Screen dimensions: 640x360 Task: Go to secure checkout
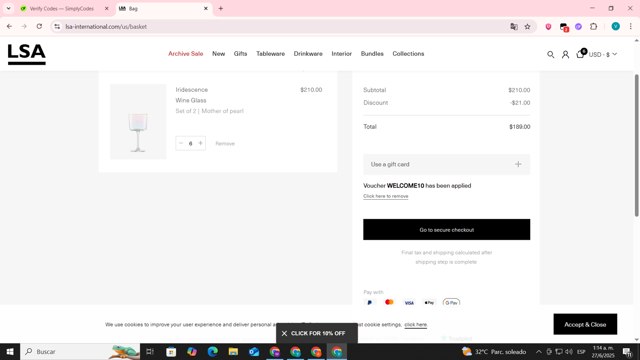click(447, 229)
